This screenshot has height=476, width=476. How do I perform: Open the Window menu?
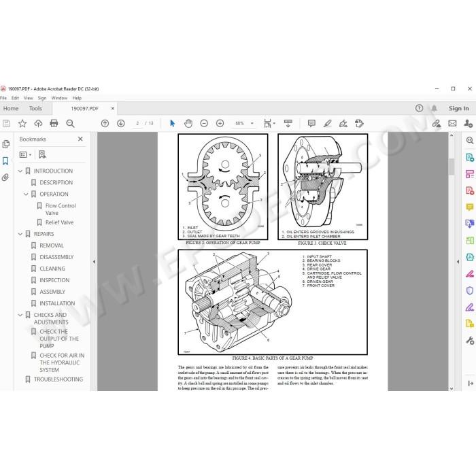59,98
